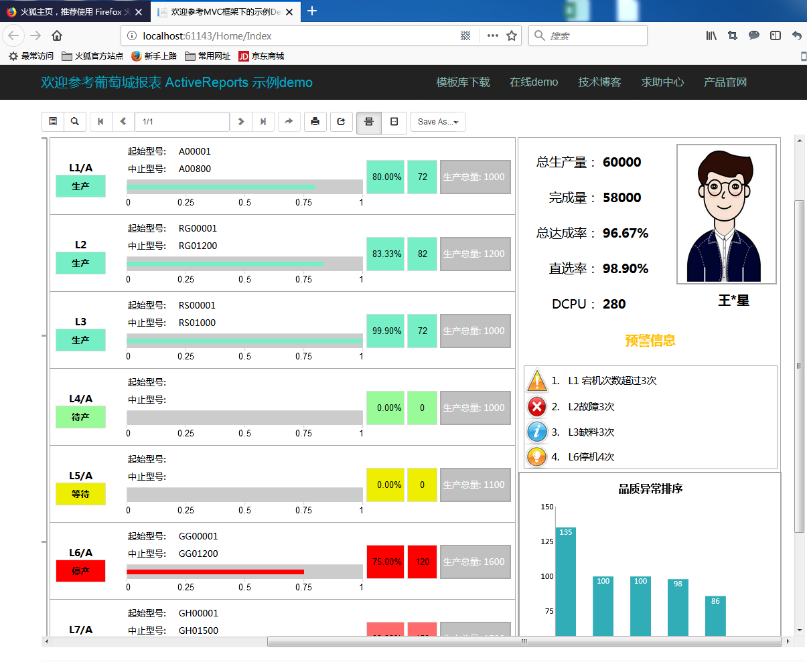Enable continuous page view mode

click(x=369, y=122)
